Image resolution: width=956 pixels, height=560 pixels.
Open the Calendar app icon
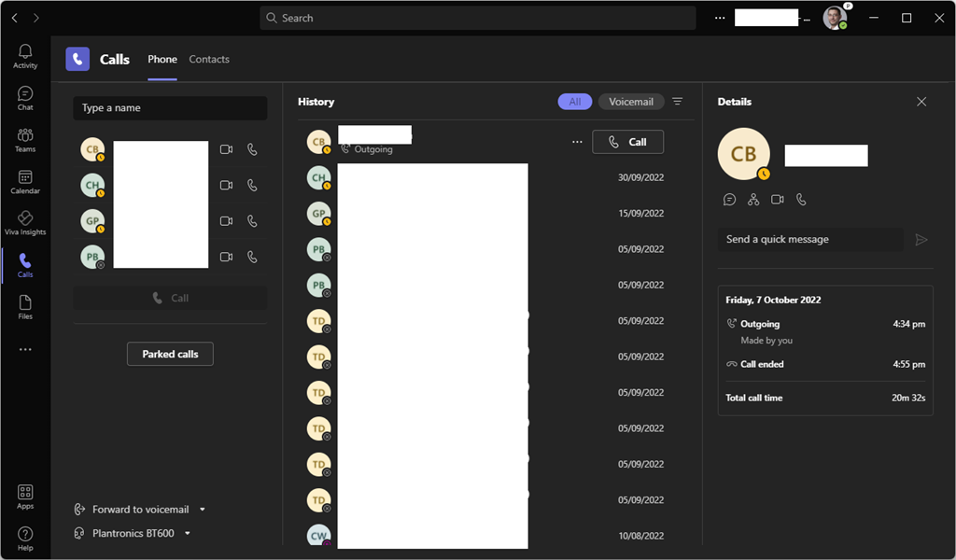pyautogui.click(x=25, y=181)
